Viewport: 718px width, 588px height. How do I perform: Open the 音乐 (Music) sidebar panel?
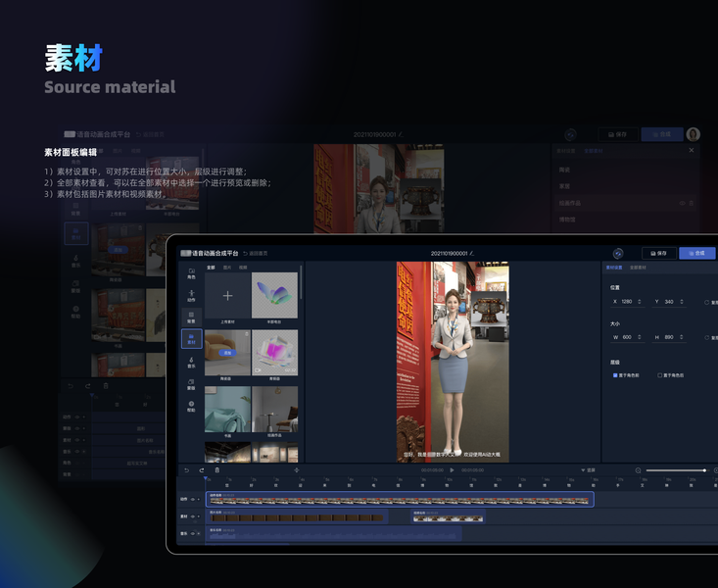coord(191,362)
